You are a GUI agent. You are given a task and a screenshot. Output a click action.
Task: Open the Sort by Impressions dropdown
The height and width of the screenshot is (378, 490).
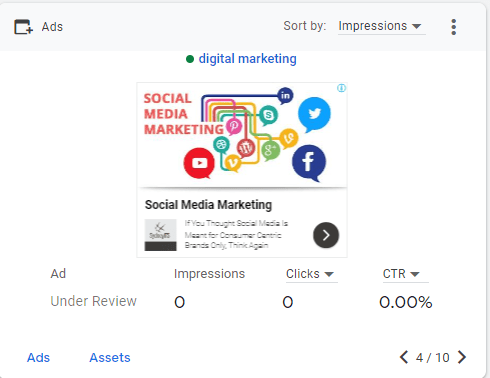click(x=381, y=26)
